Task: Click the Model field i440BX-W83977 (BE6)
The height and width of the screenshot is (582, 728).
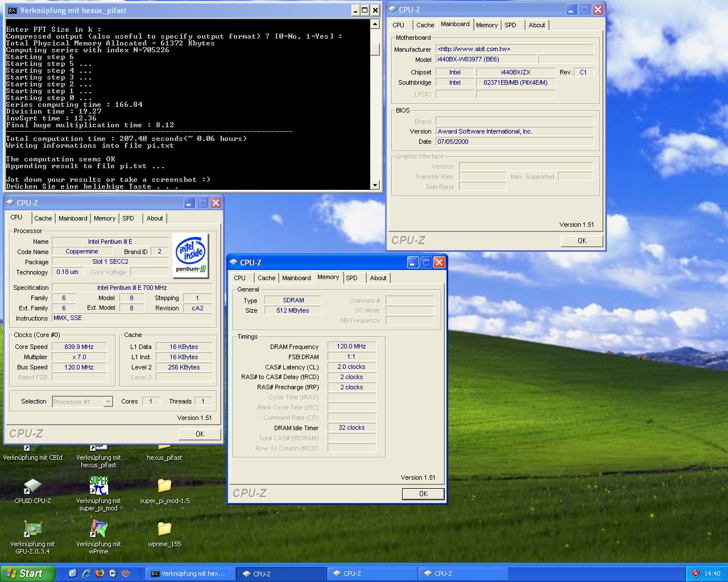Action: pyautogui.click(x=486, y=59)
